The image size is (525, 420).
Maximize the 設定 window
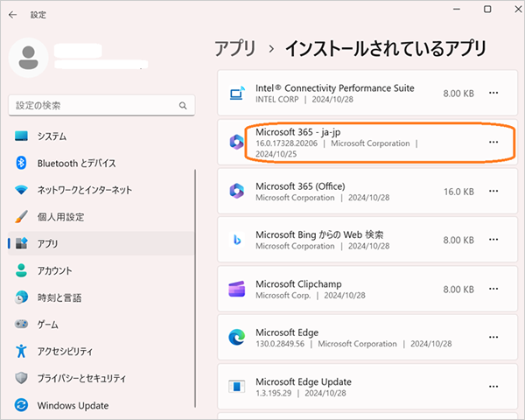coord(487,10)
